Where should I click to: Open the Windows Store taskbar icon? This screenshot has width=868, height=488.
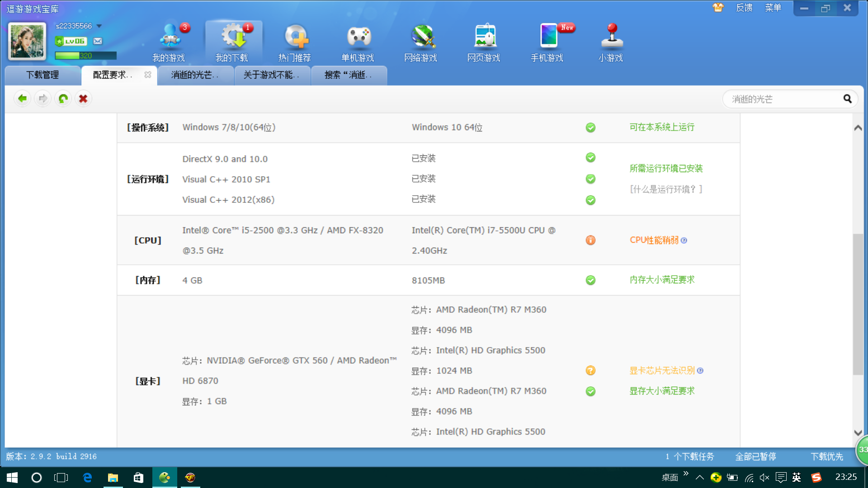coord(138,478)
